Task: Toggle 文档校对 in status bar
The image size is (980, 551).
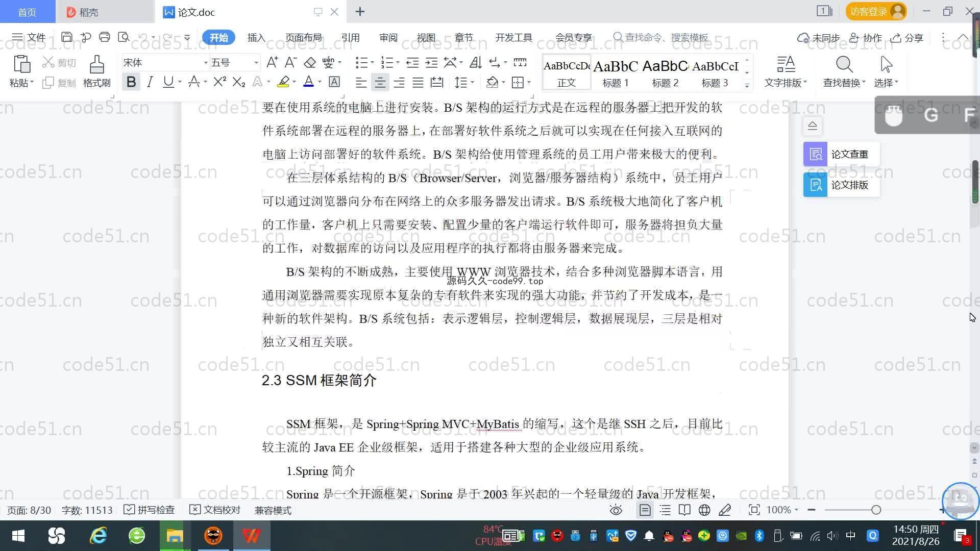Action: 215,510
